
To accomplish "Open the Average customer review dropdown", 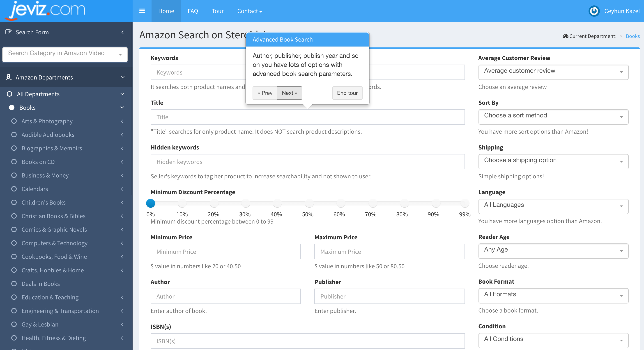I will pyautogui.click(x=553, y=72).
